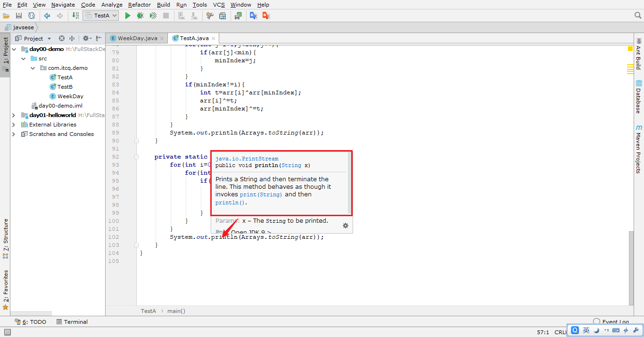Open the VCS menu
This screenshot has width=644, height=337.
pyautogui.click(x=219, y=4)
